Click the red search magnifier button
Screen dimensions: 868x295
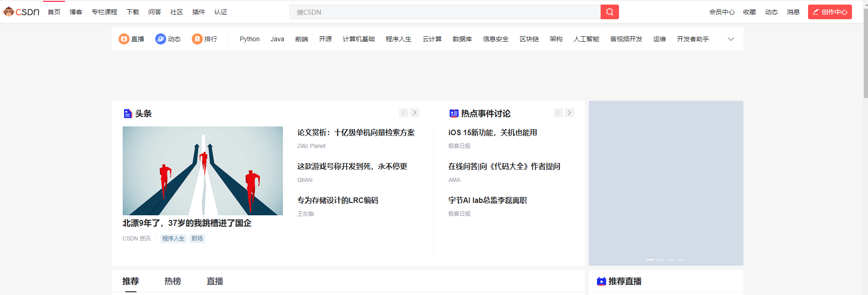[x=609, y=12]
